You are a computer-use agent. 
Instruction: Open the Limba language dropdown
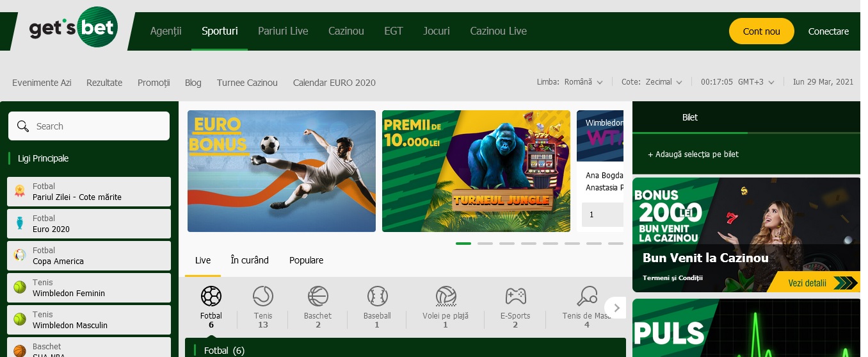click(x=570, y=82)
